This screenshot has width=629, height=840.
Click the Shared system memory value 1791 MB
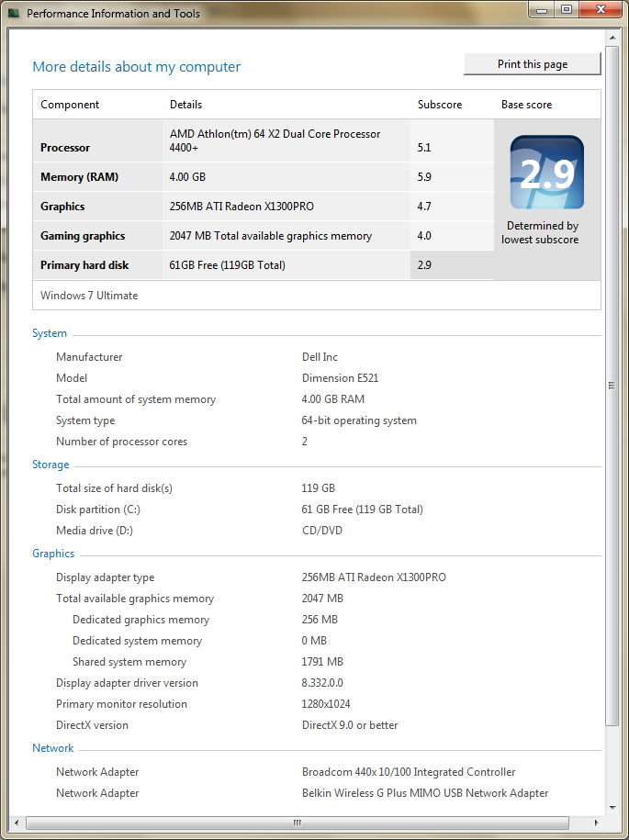click(x=322, y=662)
